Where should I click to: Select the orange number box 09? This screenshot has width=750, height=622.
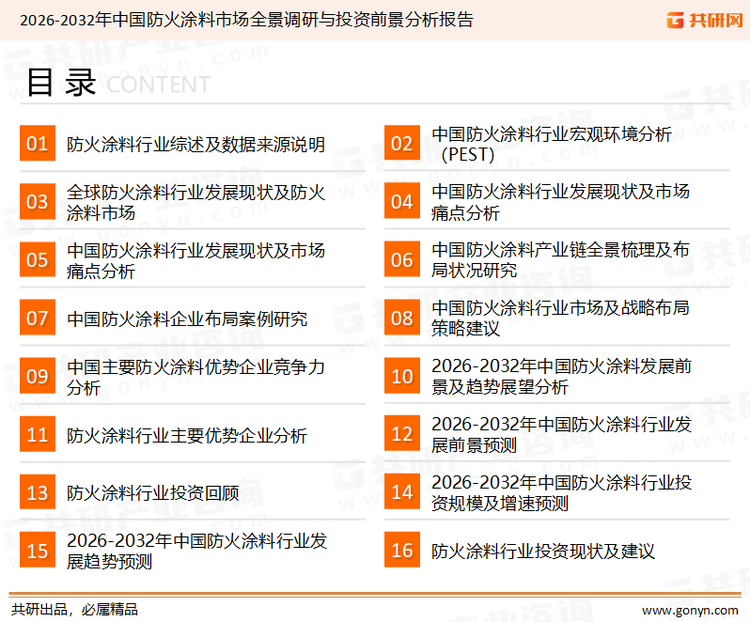pos(37,376)
